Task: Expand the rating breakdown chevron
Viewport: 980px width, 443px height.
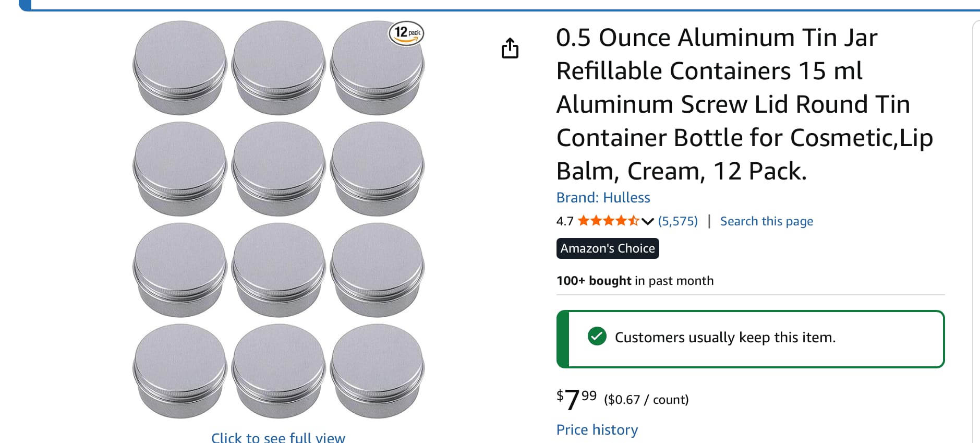Action: (647, 221)
